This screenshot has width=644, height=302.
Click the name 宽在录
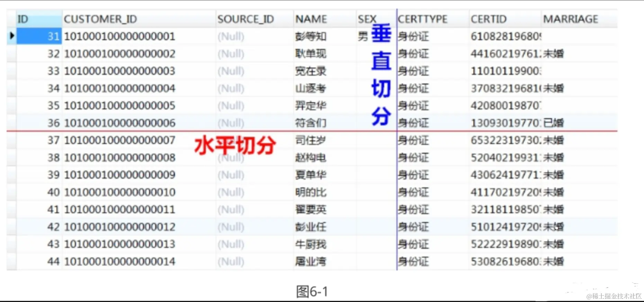click(x=311, y=71)
